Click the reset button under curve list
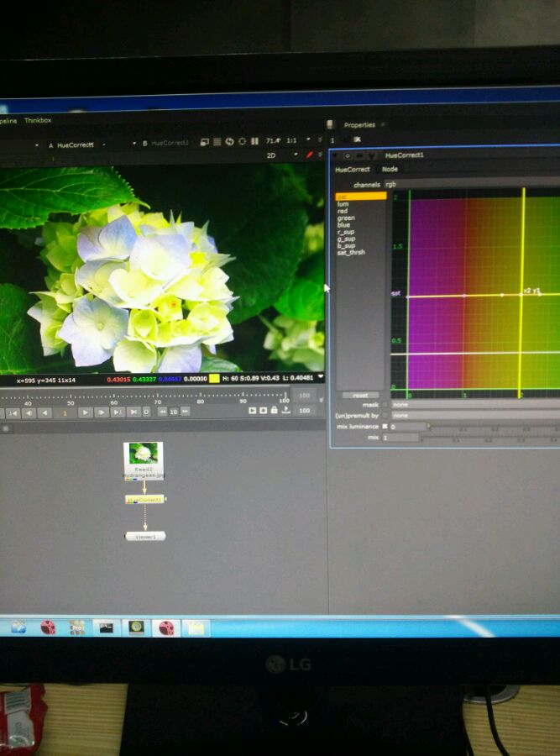This screenshot has width=560, height=756. pos(360,395)
